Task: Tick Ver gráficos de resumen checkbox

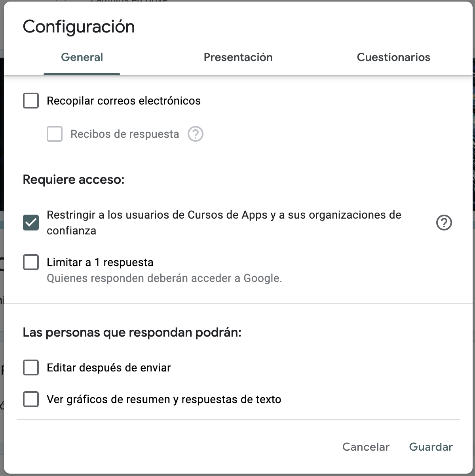Action: click(x=31, y=399)
